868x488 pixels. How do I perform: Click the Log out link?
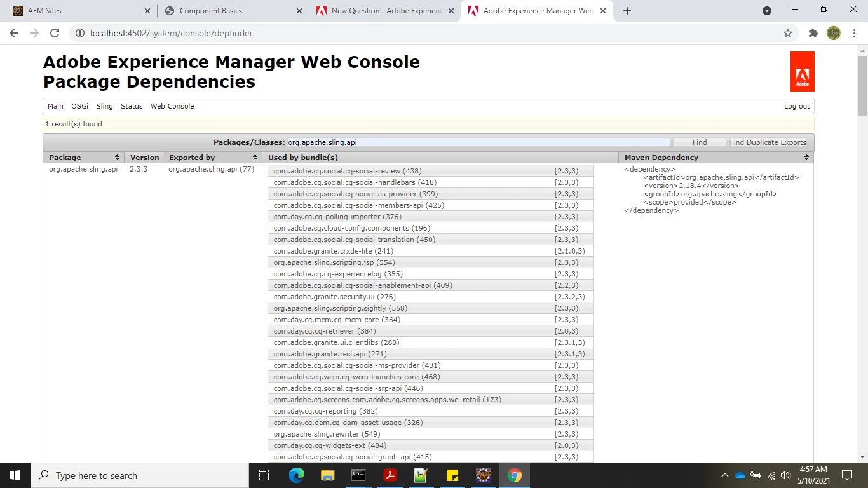(797, 106)
